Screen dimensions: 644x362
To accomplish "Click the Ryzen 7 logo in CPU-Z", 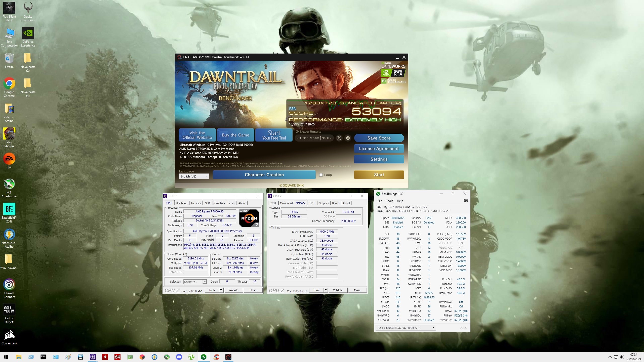I will [x=249, y=218].
